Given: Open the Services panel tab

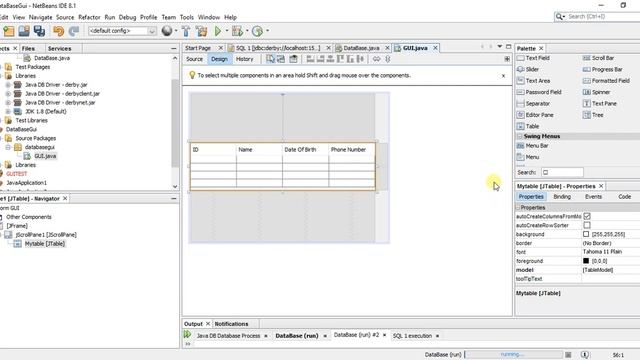Looking at the screenshot, I should [x=60, y=49].
